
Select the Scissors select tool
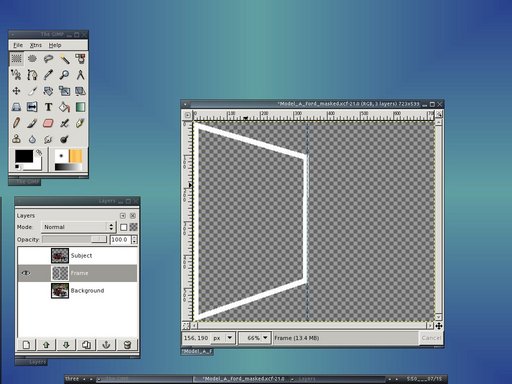[16, 75]
